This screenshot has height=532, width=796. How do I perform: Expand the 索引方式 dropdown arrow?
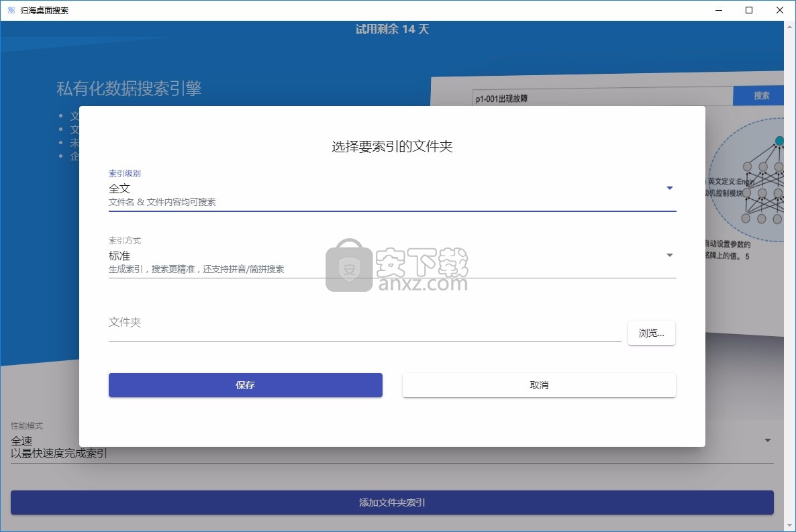click(x=669, y=256)
